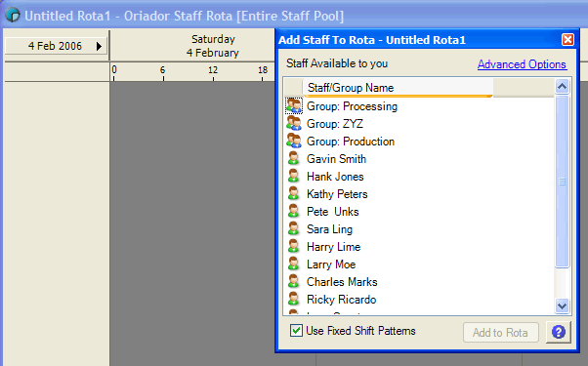Select 'Sara Ling' in the staff list
588x366 pixels.
click(329, 229)
